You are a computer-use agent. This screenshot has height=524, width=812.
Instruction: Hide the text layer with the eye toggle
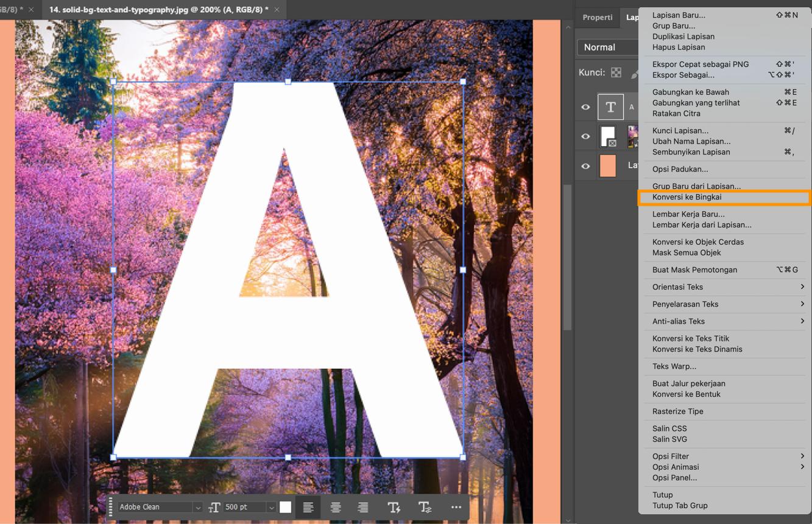pos(585,107)
